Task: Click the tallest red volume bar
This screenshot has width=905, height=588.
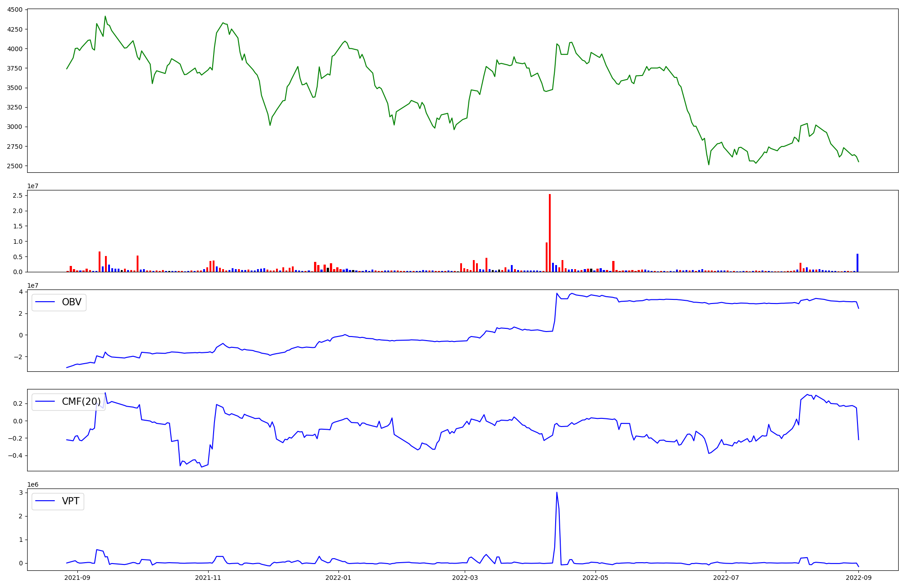Action: [550, 233]
